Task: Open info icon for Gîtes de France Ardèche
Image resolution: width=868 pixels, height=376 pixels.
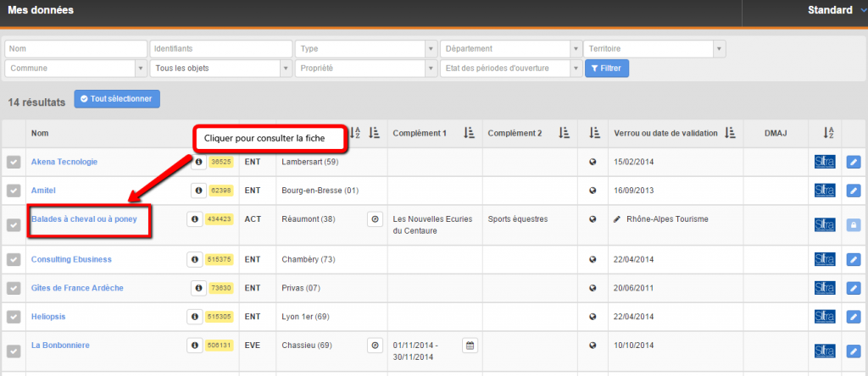Action: [x=198, y=288]
